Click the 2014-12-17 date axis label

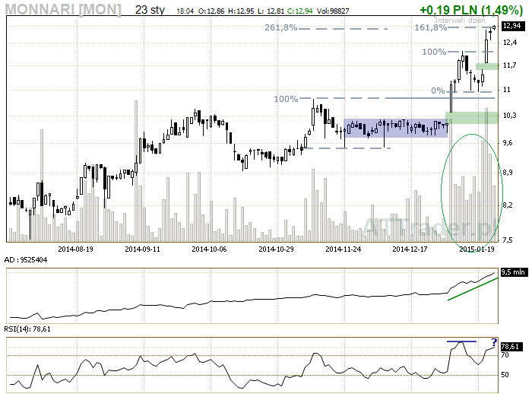tap(410, 249)
